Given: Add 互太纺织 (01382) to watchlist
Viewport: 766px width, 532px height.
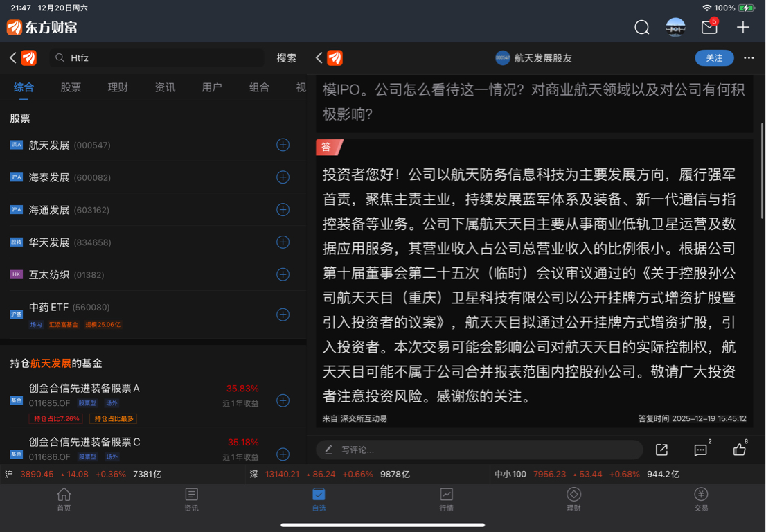Looking at the screenshot, I should (283, 274).
